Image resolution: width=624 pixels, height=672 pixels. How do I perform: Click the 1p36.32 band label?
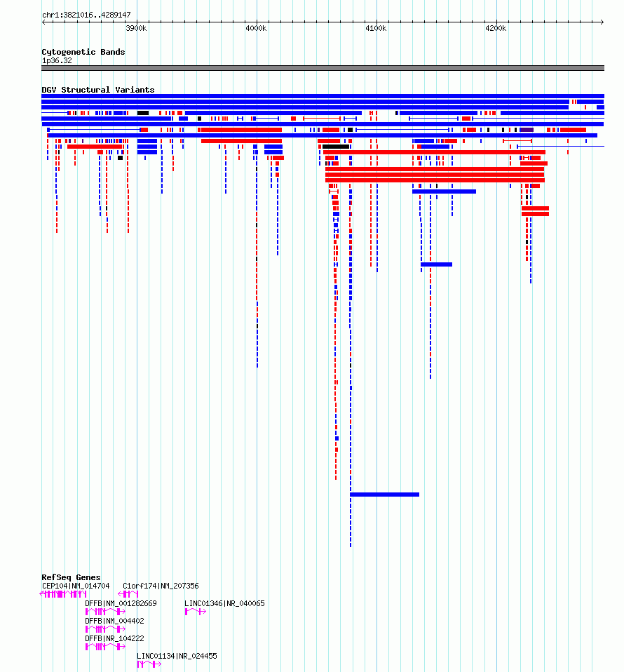point(57,61)
